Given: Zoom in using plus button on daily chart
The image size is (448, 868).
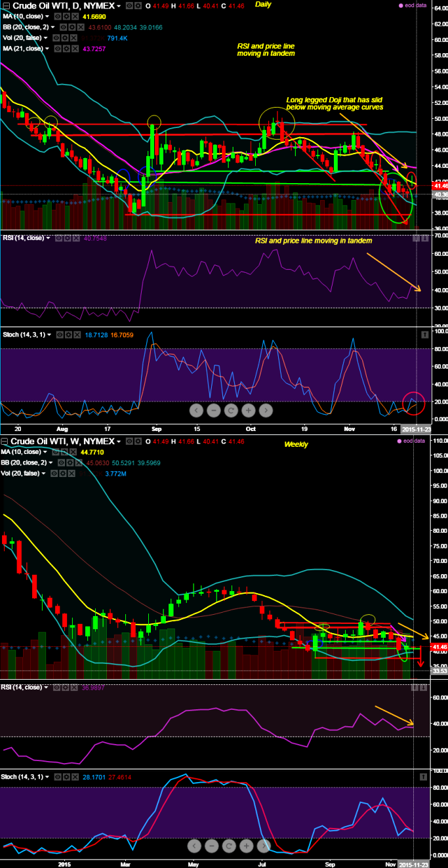Looking at the screenshot, I should (248, 411).
